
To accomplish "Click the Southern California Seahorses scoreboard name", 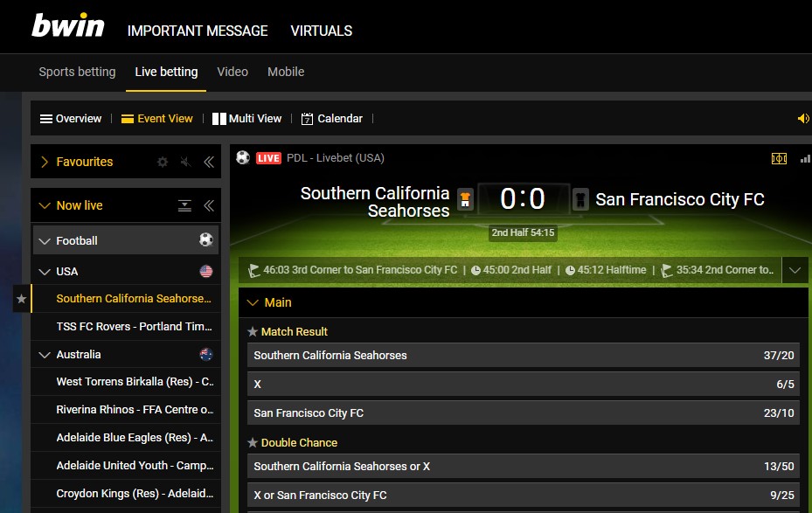I will 375,202.
